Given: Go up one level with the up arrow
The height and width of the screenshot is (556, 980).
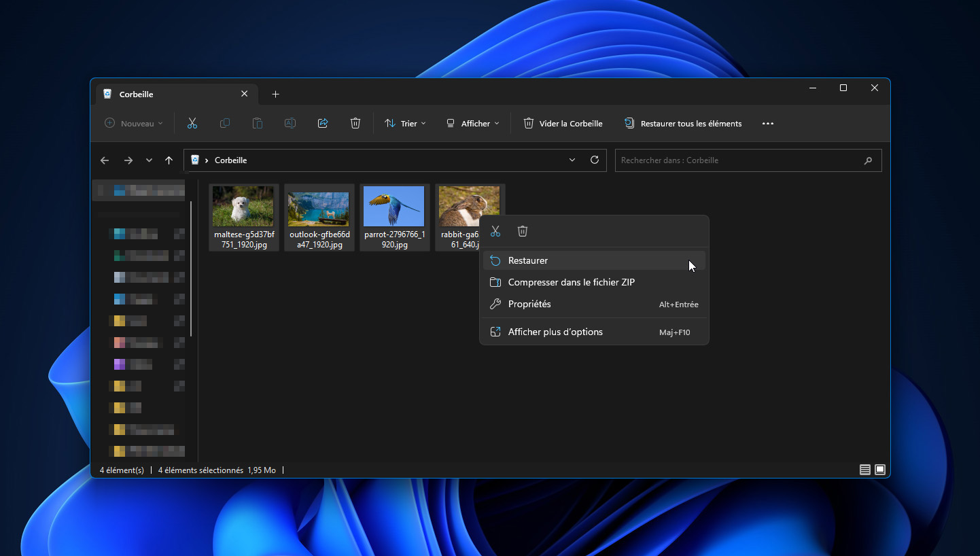Looking at the screenshot, I should click(x=169, y=160).
